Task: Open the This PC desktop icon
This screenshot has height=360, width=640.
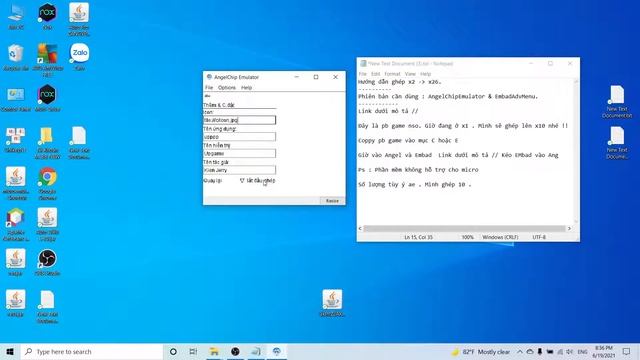Action: coord(16,17)
